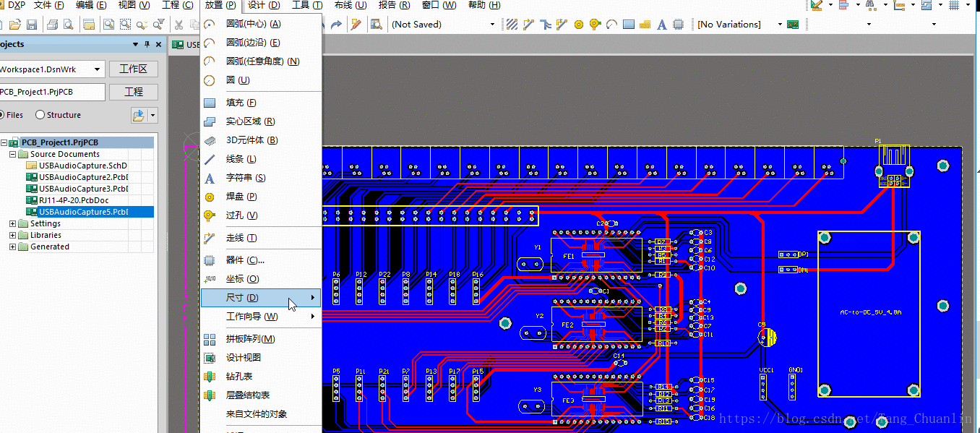980x433 pixels.
Task: Click the Print icon in toolbar
Action: coord(53,25)
